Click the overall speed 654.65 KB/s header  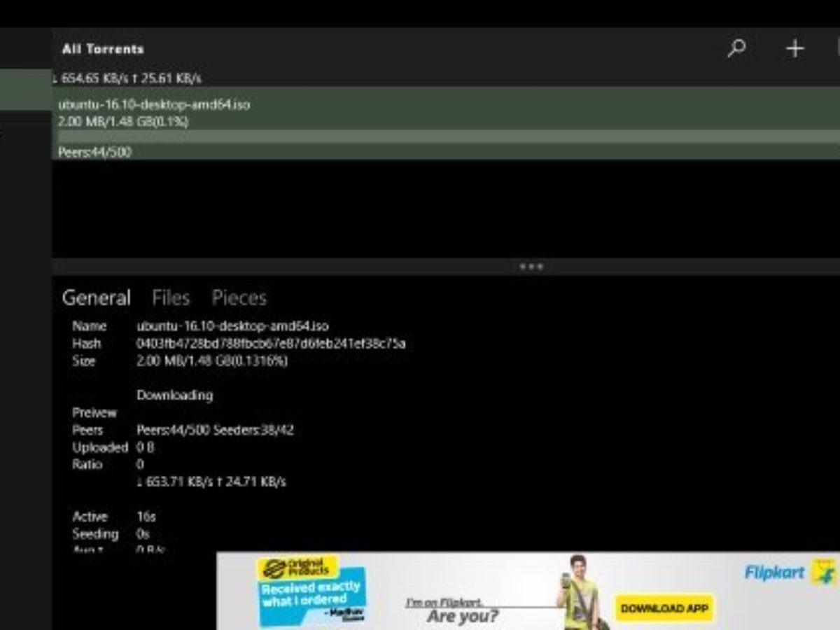click(x=127, y=78)
